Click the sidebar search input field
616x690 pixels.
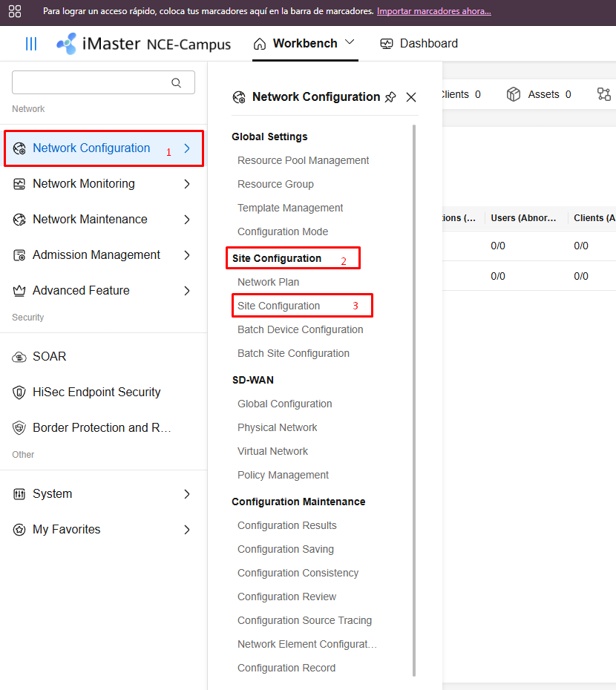coord(103,82)
